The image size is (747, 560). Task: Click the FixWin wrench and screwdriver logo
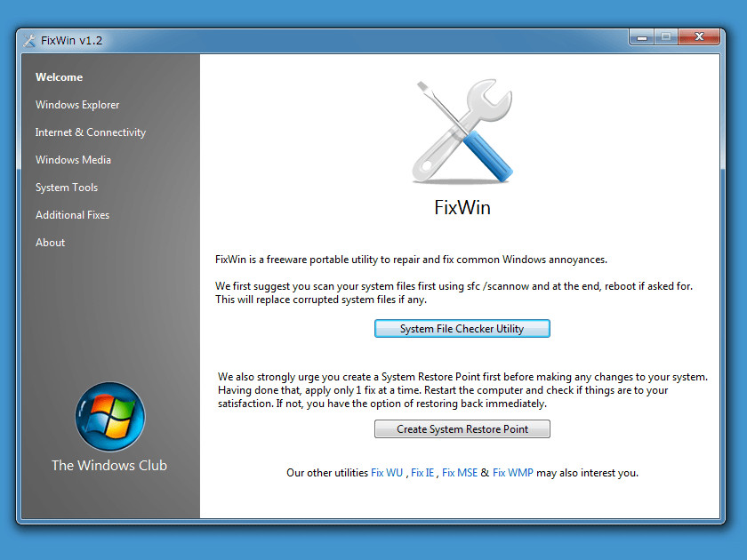click(x=462, y=131)
